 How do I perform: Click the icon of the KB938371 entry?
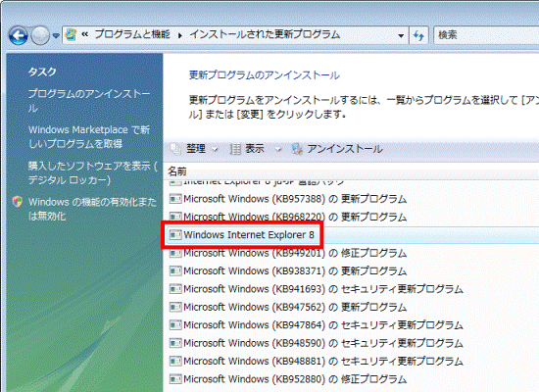[175, 270]
